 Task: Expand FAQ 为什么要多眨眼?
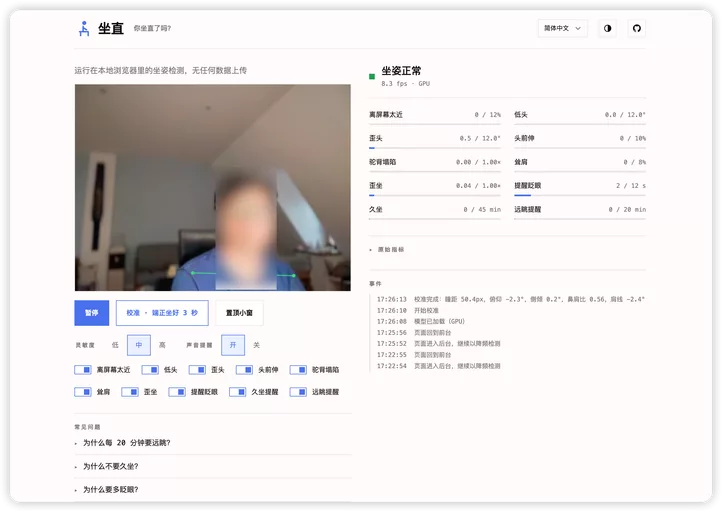(x=213, y=489)
